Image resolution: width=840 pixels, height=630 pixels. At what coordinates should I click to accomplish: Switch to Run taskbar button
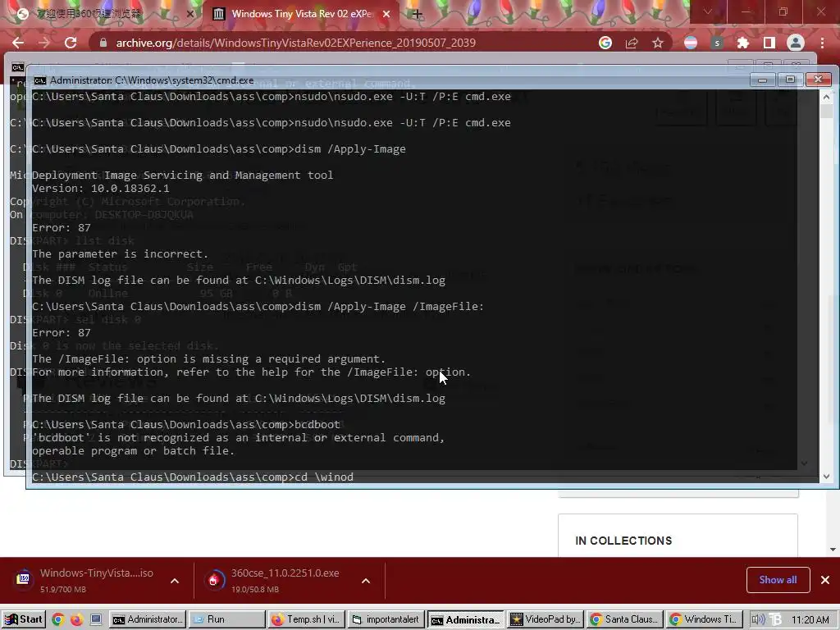[228, 619]
